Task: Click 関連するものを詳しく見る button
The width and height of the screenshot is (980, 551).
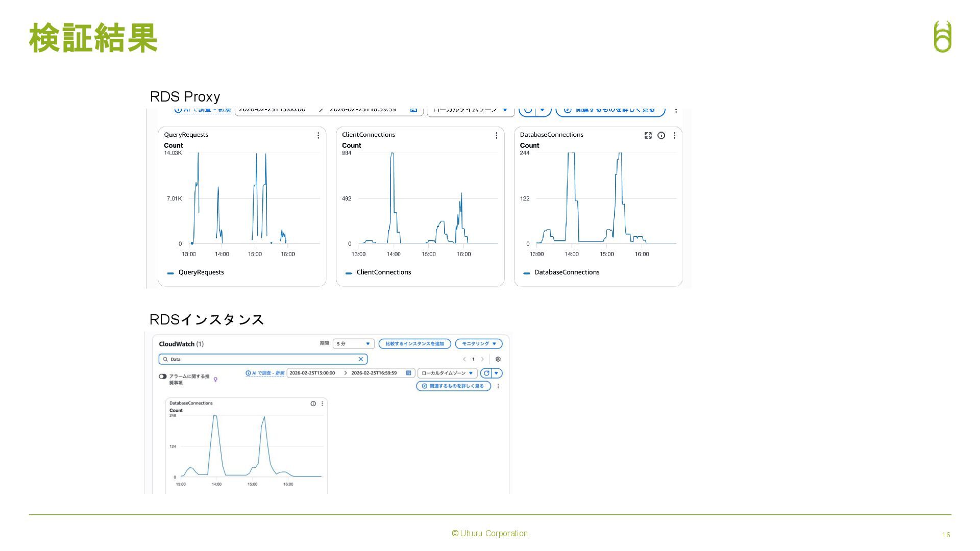Action: (x=453, y=386)
